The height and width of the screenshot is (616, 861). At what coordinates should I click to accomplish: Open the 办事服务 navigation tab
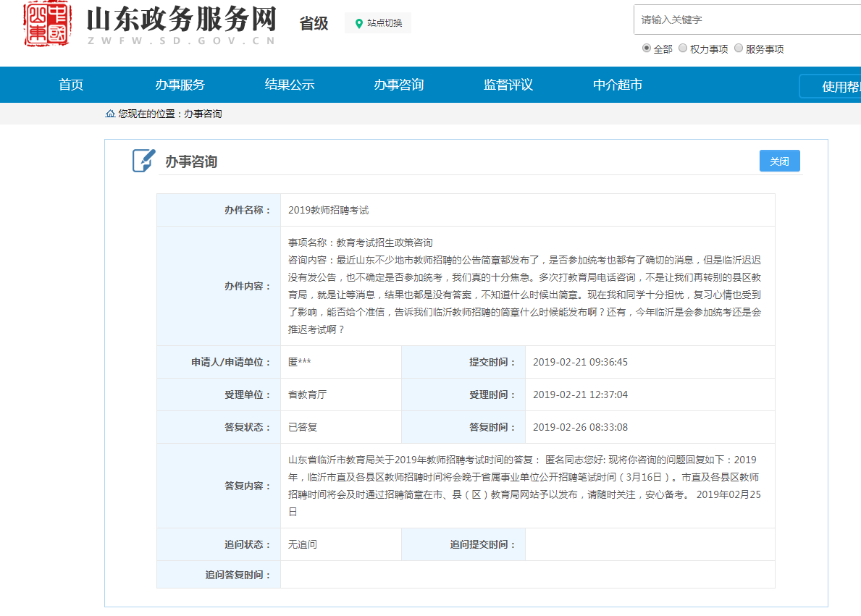[180, 85]
